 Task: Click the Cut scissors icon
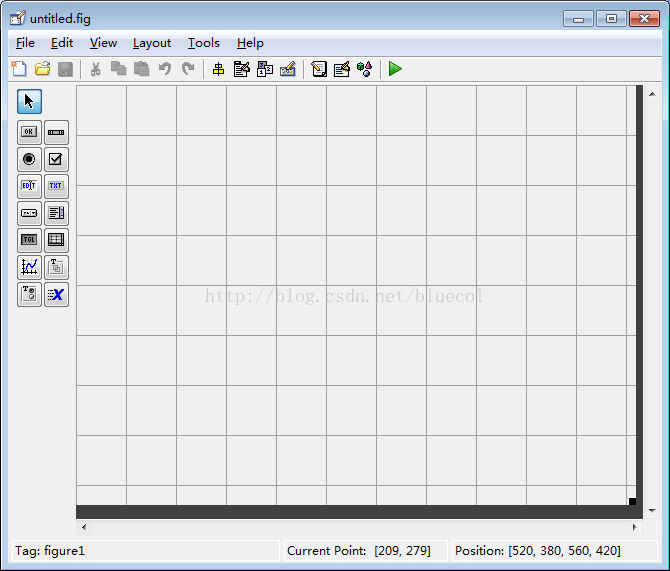95,69
